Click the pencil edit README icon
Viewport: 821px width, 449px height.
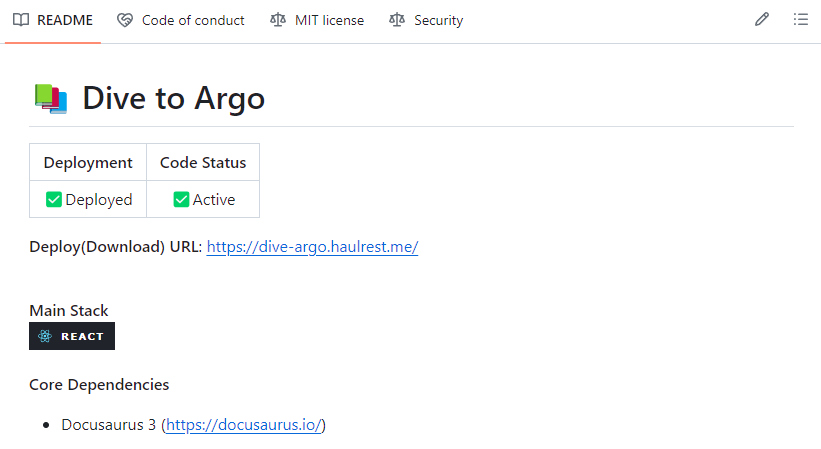point(762,20)
